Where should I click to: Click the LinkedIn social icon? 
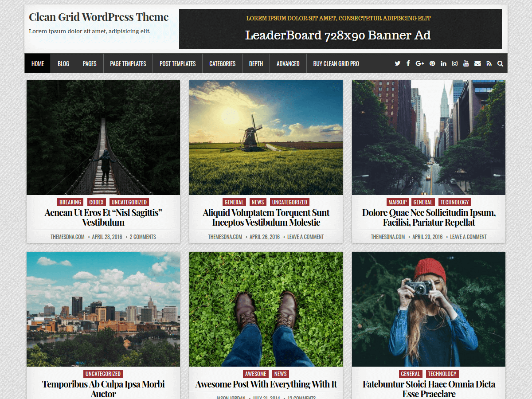tap(443, 63)
